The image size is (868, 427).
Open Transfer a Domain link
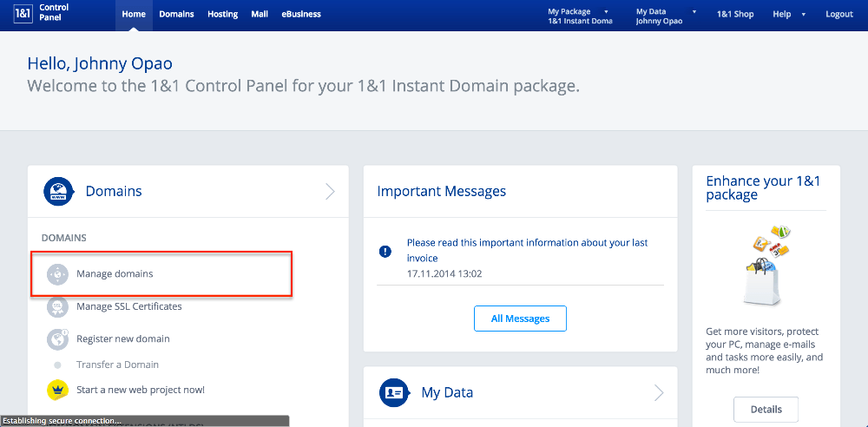[117, 365]
